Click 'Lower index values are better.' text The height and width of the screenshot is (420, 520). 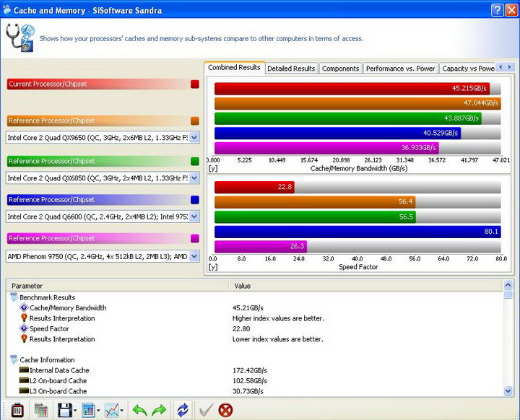[277, 339]
